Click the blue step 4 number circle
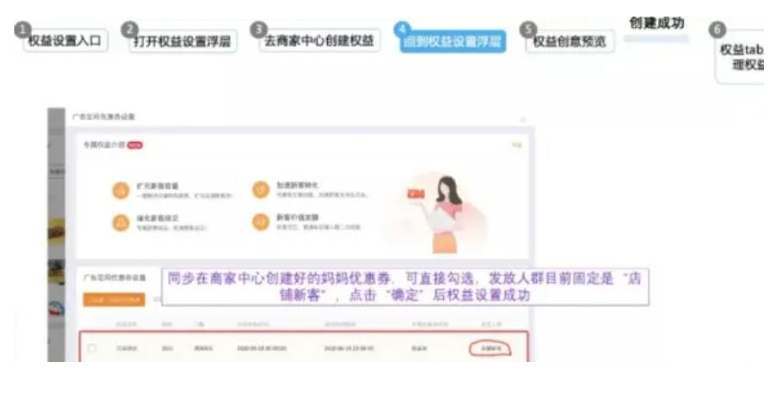Image resolution: width=771 pixels, height=395 pixels. [402, 30]
